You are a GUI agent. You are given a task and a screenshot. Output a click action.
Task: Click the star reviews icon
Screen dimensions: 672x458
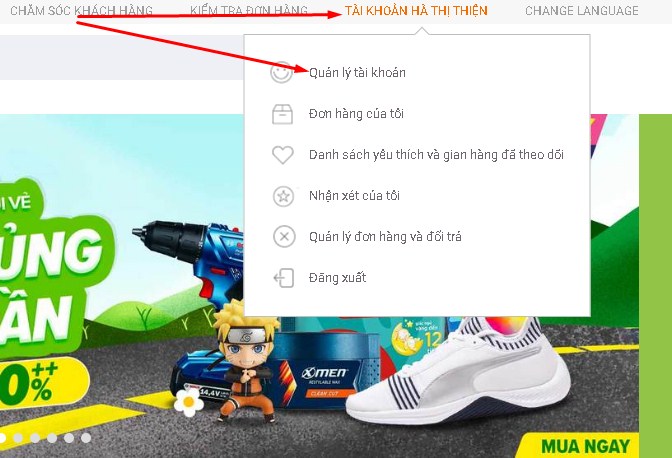click(x=283, y=196)
